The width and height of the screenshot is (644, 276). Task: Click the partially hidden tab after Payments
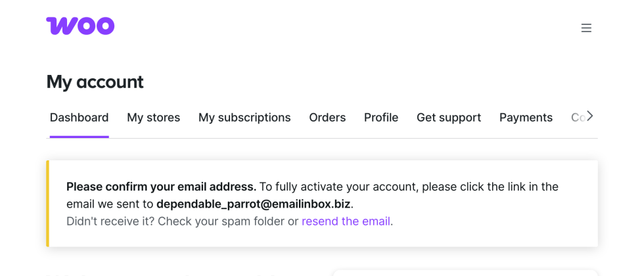click(x=577, y=118)
